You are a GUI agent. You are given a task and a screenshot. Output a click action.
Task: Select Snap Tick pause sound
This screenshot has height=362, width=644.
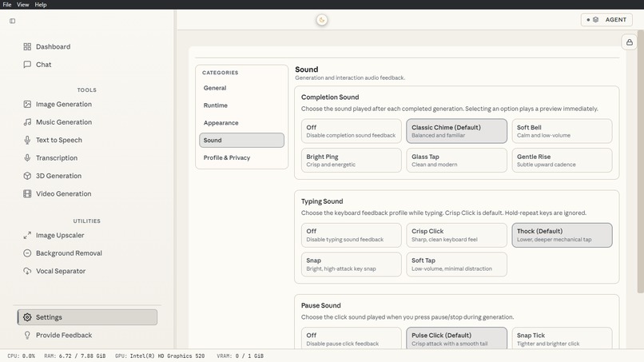pyautogui.click(x=562, y=338)
